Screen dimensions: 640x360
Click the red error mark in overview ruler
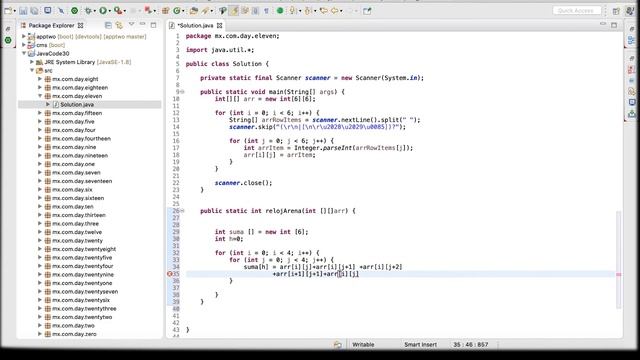[619, 274]
